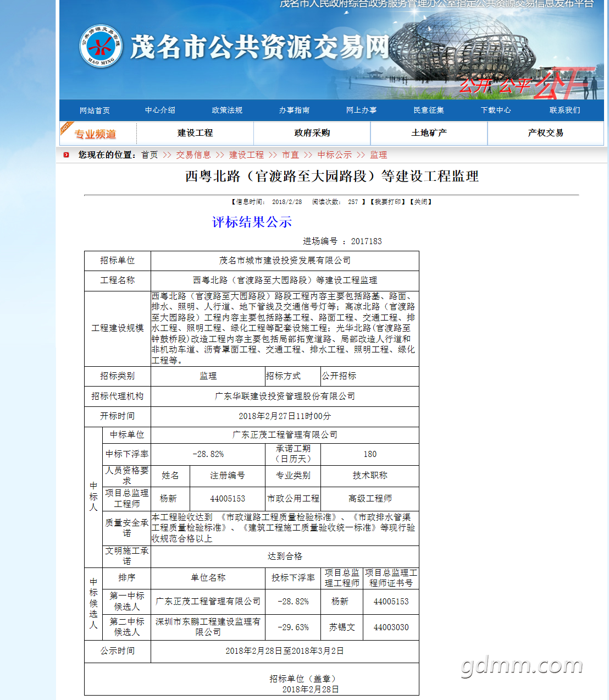Image resolution: width=609 pixels, height=700 pixels.
Task: Click the 市政公用工程 specialty cell
Action: [x=293, y=499]
